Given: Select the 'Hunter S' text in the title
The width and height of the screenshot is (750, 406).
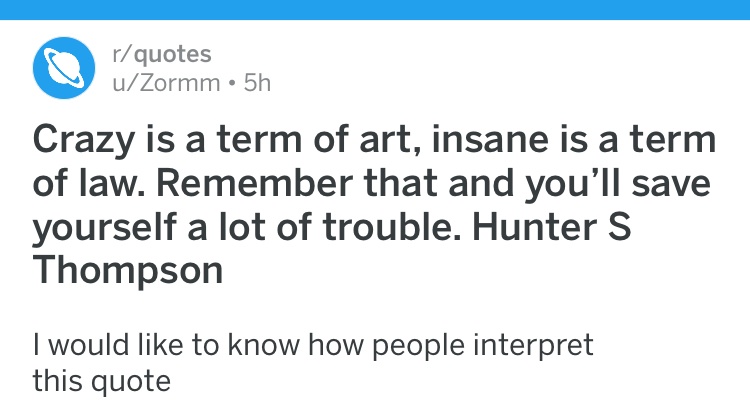Looking at the screenshot, I should coord(551,226).
